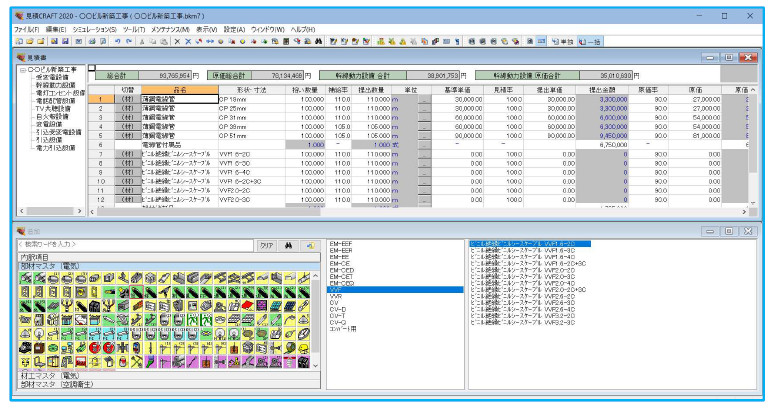Viewport: 774px width, 418px height.
Task: Click the blue double-arrow toolbar icon
Action: 210,41
